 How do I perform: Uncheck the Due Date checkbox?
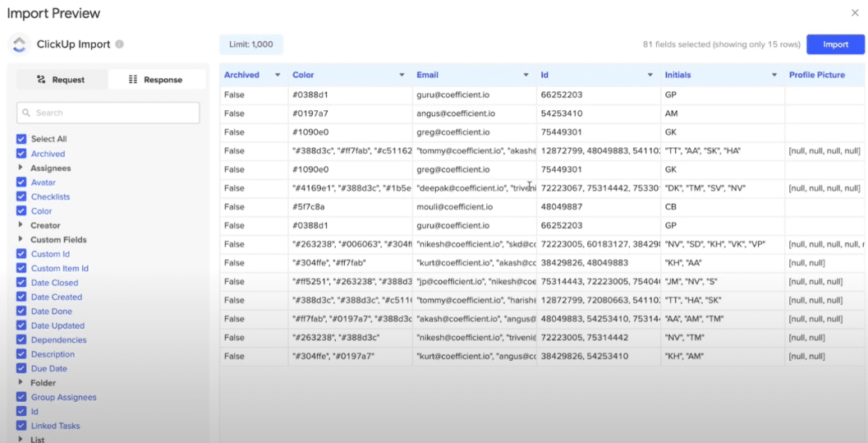click(x=21, y=368)
